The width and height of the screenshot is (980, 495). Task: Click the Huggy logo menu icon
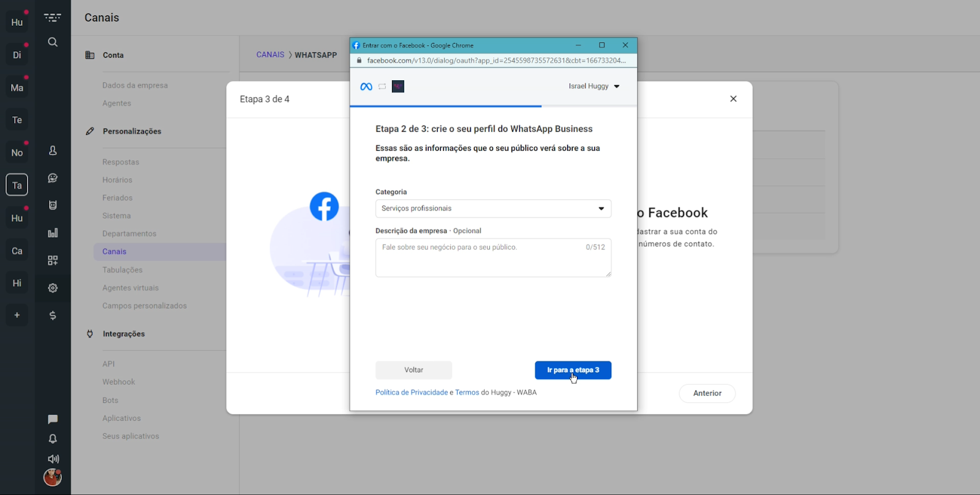pyautogui.click(x=53, y=18)
